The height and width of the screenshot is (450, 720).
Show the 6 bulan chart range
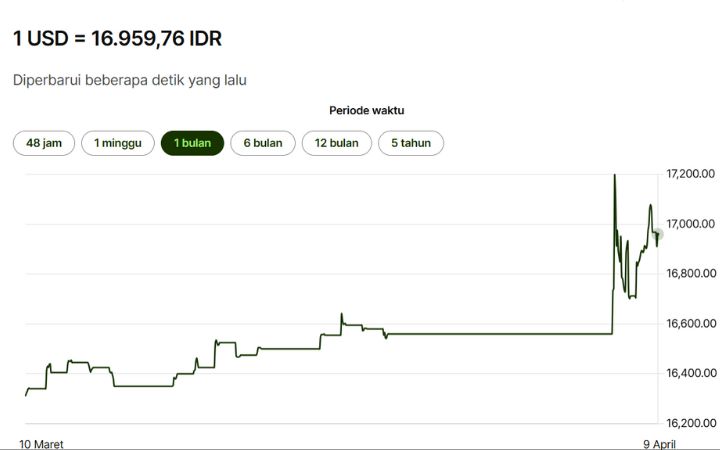point(262,143)
